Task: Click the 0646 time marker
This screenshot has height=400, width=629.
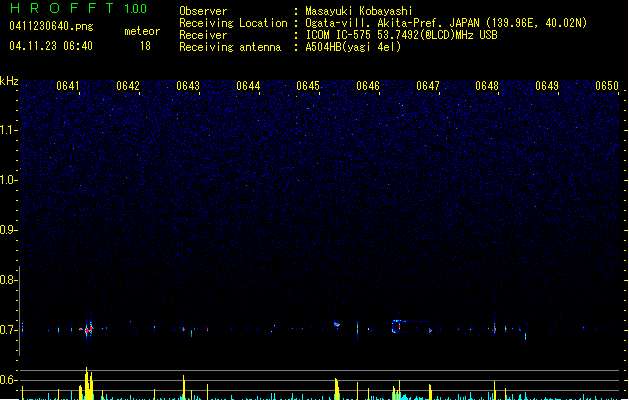Action: coord(368,86)
